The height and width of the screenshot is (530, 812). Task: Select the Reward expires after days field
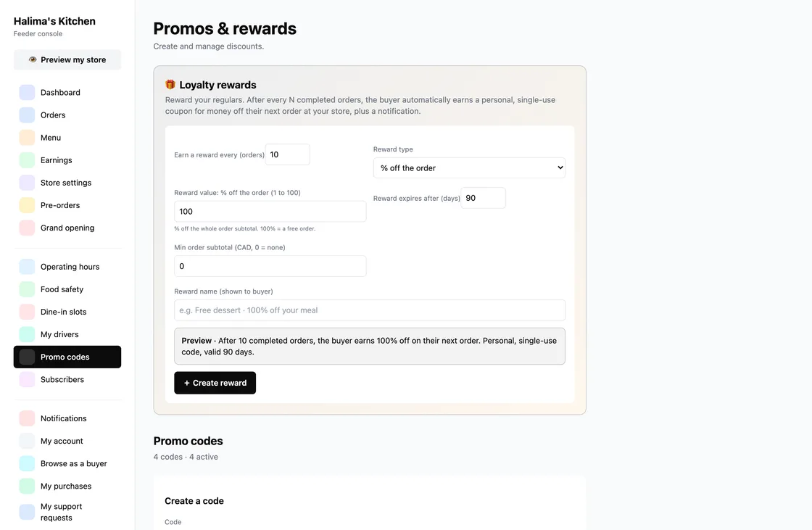[x=483, y=198]
